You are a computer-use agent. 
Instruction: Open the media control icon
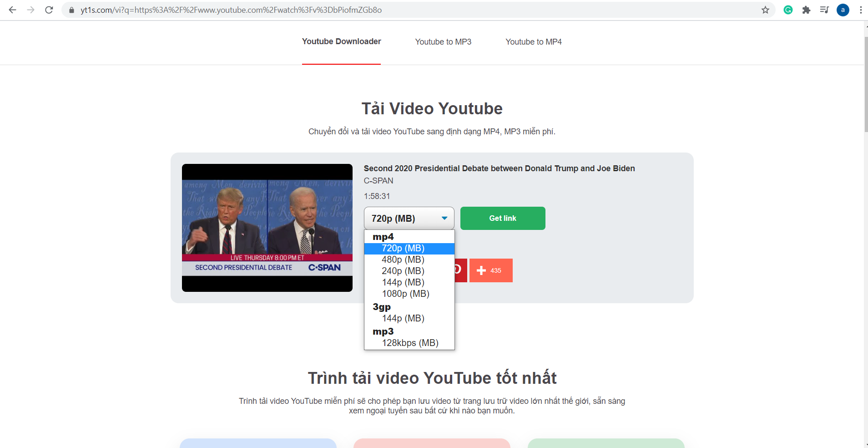coord(824,10)
